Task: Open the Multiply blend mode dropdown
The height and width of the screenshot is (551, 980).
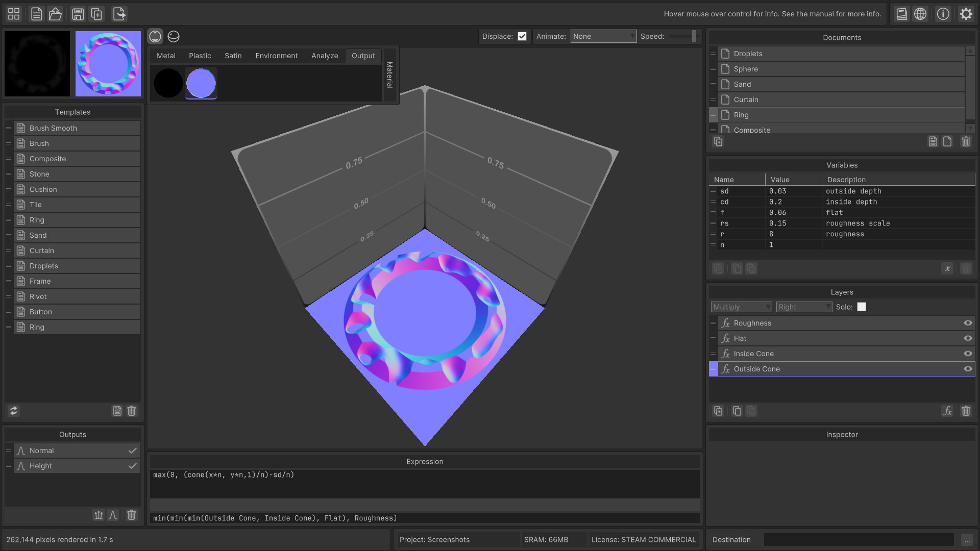Action: tap(741, 307)
